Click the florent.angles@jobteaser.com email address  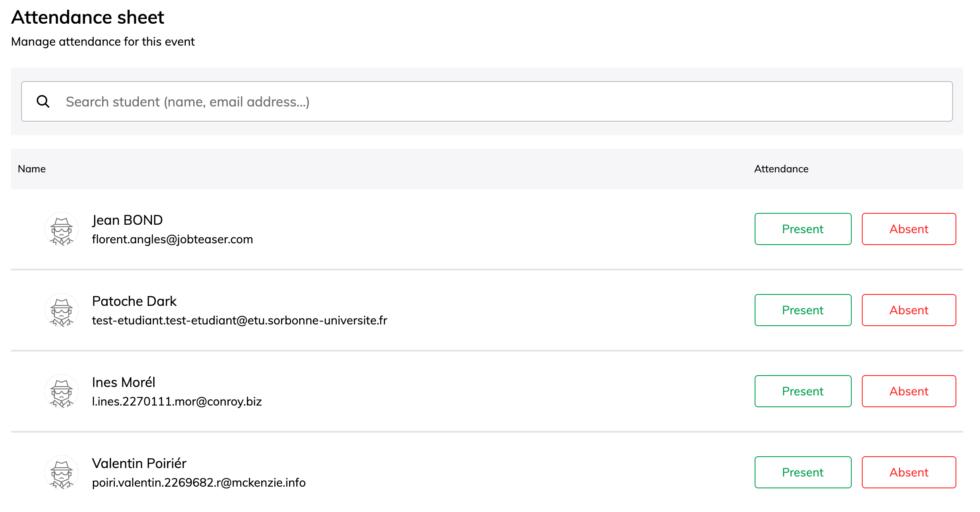coord(172,240)
